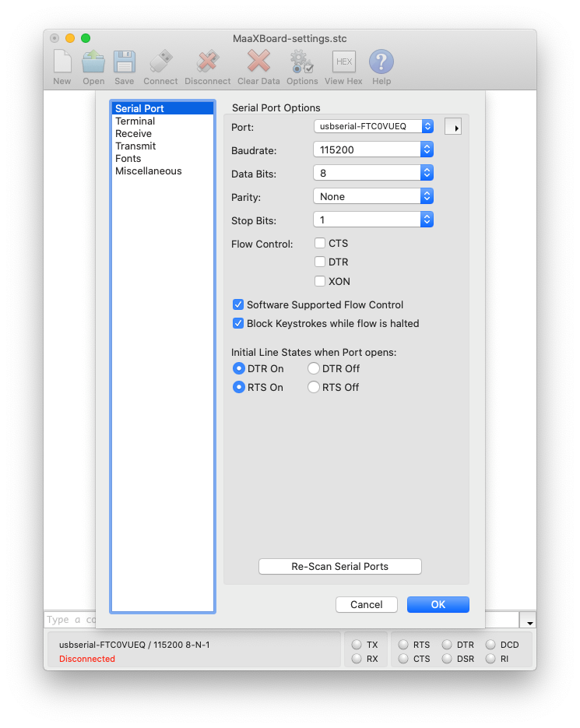Select Fonts in settings list

(163, 158)
